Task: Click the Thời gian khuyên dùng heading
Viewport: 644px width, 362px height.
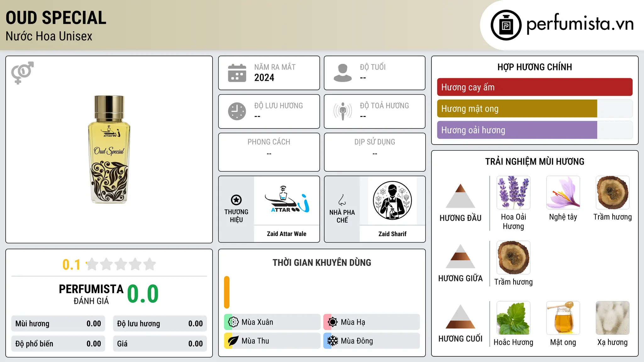Action: pos(322,262)
